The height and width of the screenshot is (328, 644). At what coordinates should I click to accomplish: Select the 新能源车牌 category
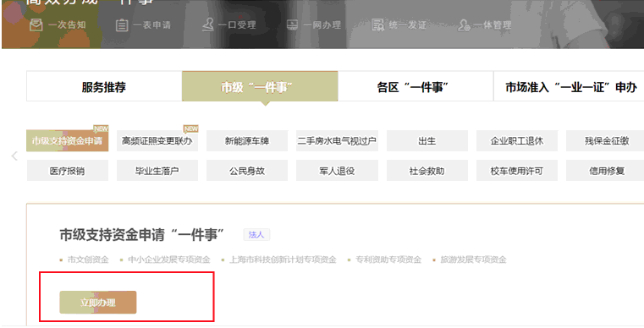point(247,141)
